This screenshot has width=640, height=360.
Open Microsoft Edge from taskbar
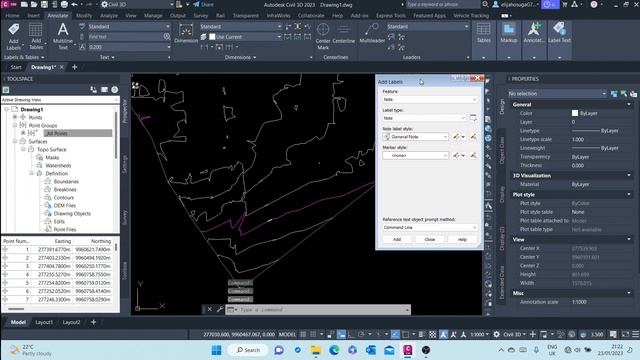click(x=334, y=350)
